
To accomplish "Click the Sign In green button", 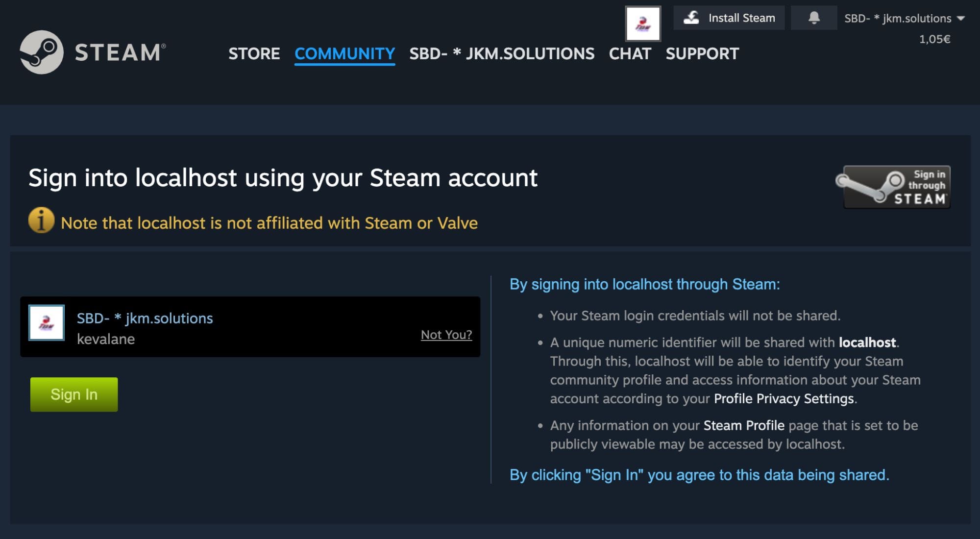I will (x=73, y=394).
